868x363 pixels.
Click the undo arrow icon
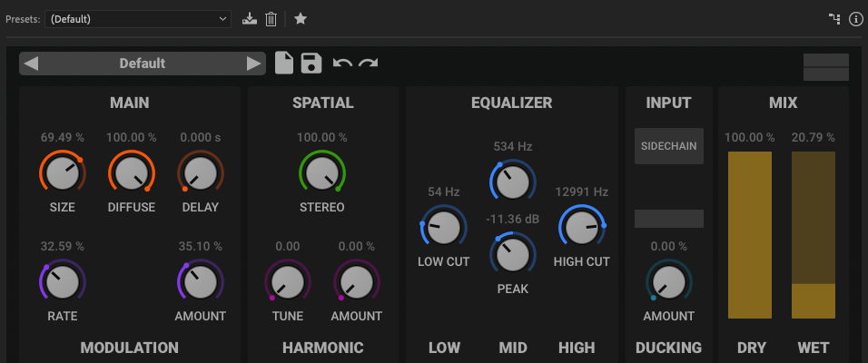pos(341,63)
